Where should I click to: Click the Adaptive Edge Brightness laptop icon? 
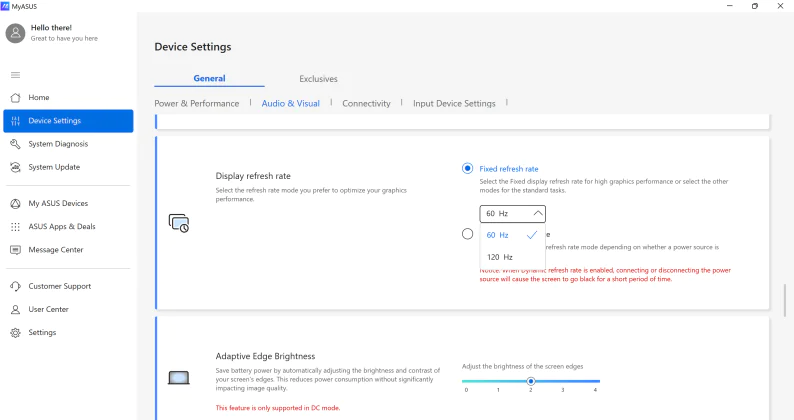[179, 377]
